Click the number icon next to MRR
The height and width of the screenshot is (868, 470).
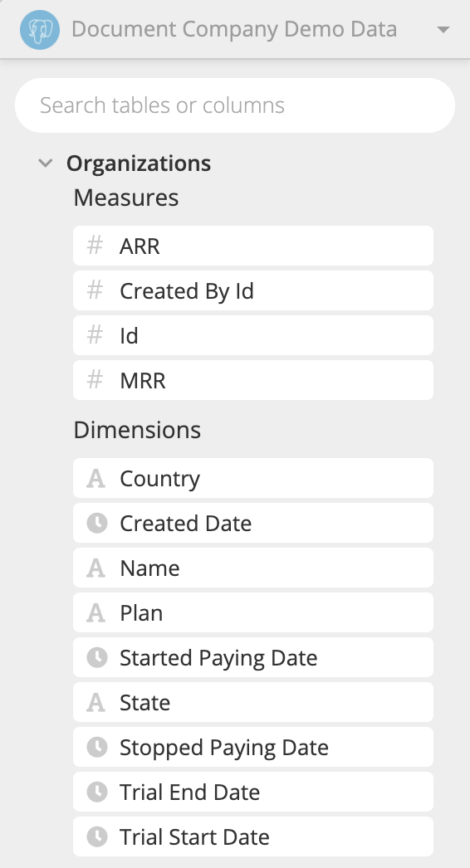coord(95,380)
